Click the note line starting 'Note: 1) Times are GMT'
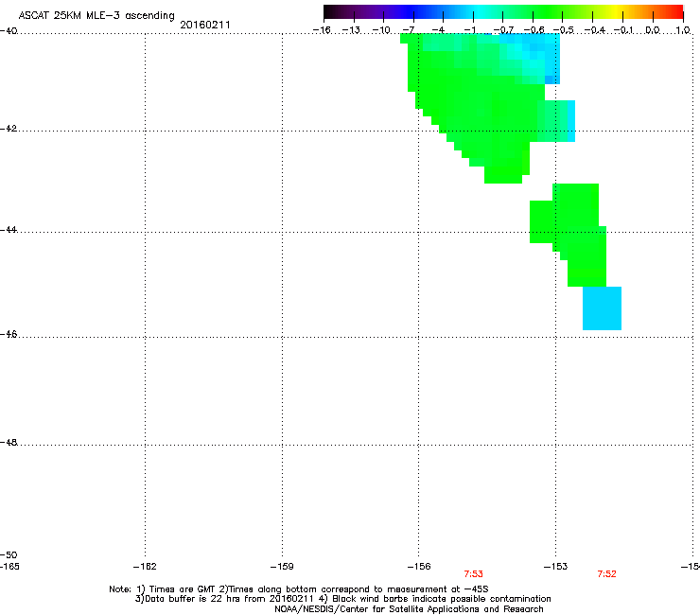The height and width of the screenshot is (615, 700). [299, 589]
